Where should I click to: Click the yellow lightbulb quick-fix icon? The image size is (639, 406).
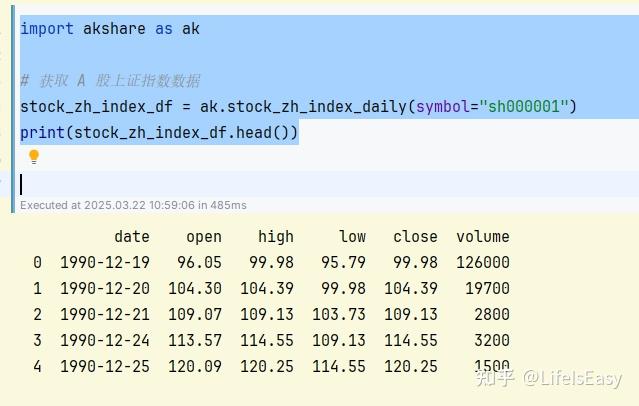coord(33,157)
